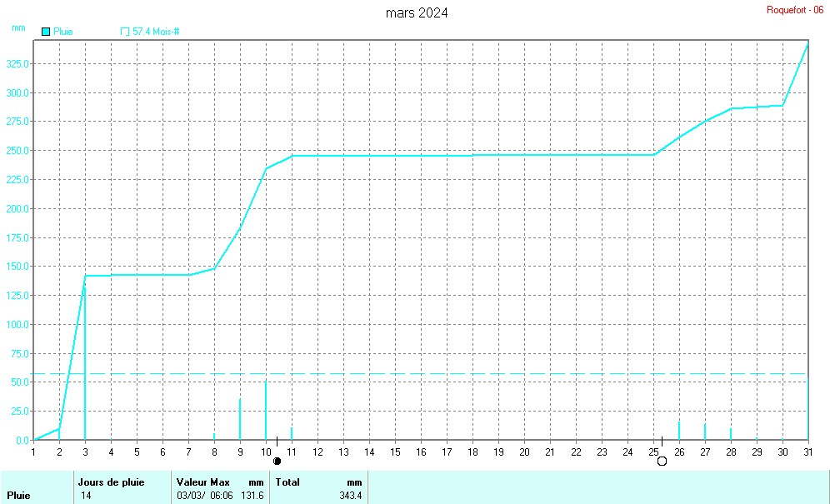The width and height of the screenshot is (830, 504).
Task: Click the 'mars 2024' chart title
Action: [417, 12]
